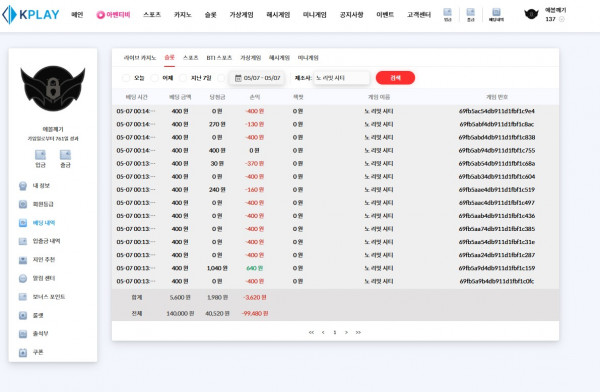Click the KPLAY logo
The height and width of the screenshot is (392, 600).
tap(31, 15)
